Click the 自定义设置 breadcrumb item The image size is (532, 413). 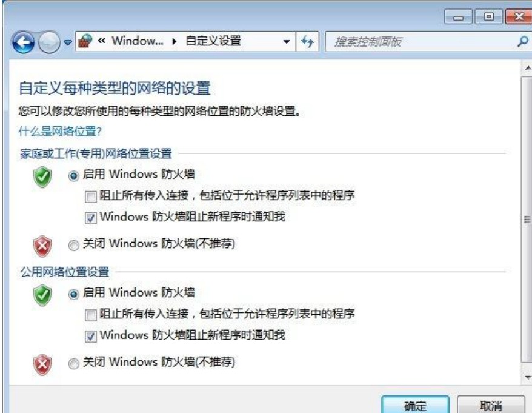point(213,41)
